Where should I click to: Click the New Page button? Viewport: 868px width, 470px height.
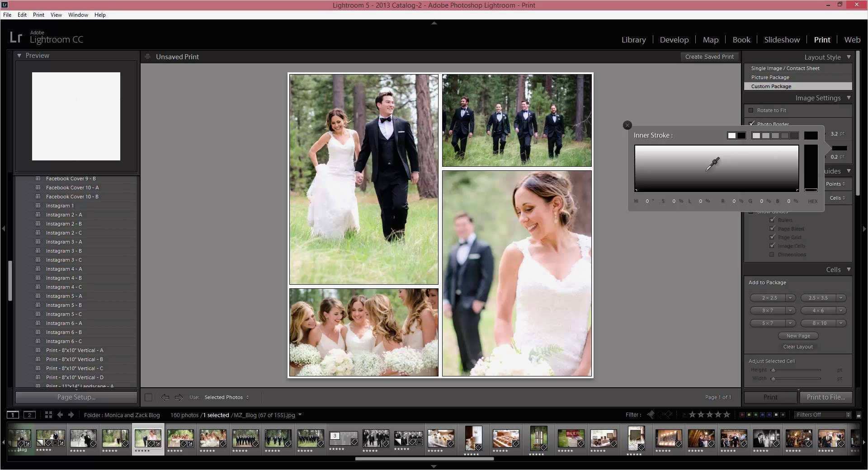pos(797,336)
